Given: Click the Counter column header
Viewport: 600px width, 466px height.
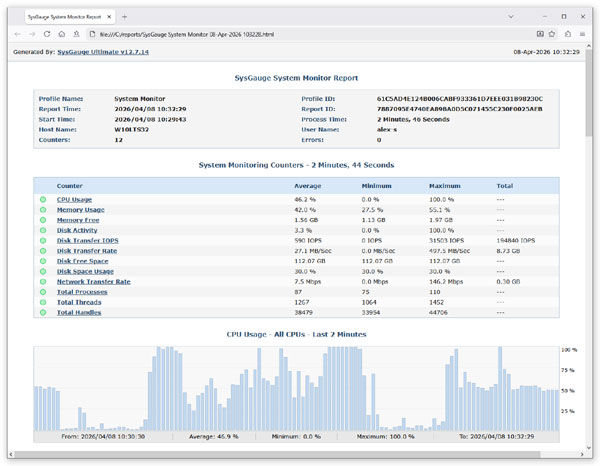Looking at the screenshot, I should [x=70, y=186].
